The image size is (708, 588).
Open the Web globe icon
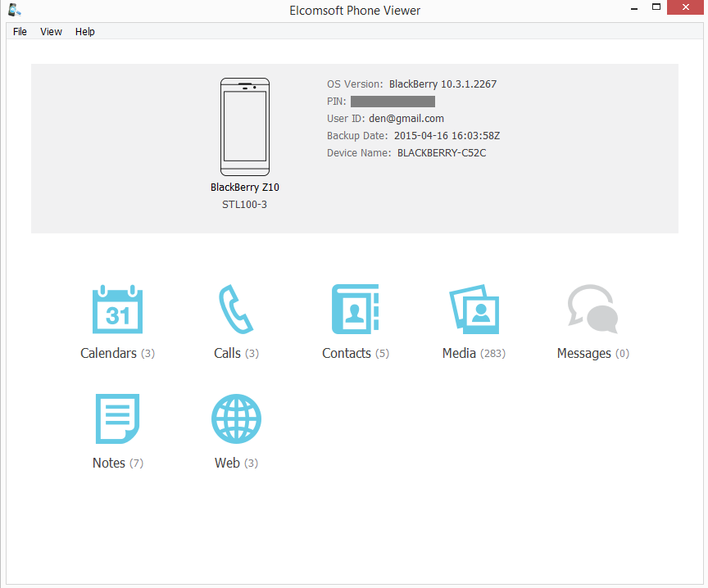tap(236, 418)
